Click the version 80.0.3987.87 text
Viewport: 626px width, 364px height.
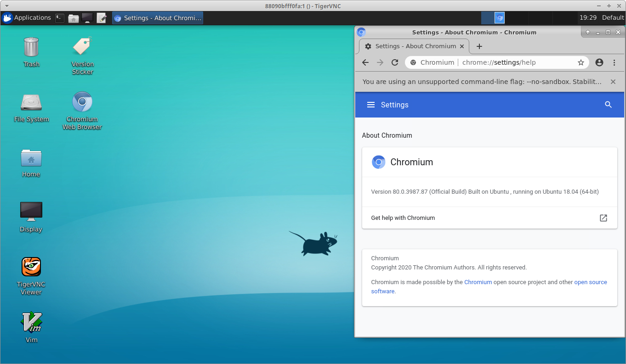coord(485,192)
